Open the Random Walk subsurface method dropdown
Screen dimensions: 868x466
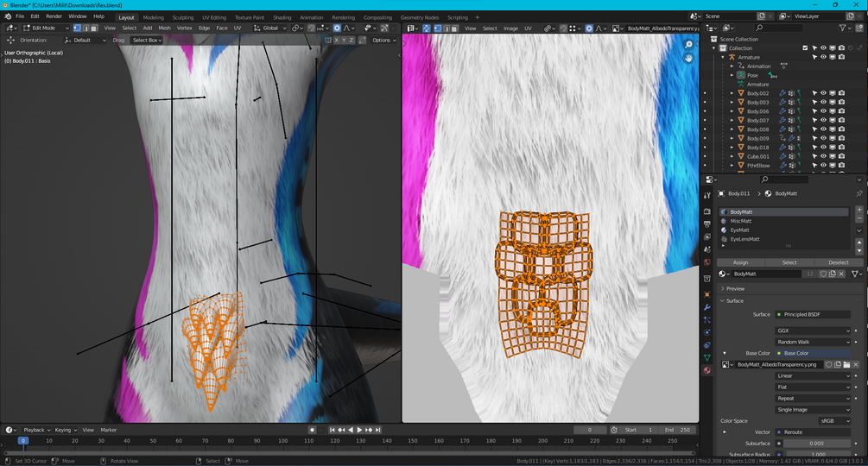click(x=813, y=343)
